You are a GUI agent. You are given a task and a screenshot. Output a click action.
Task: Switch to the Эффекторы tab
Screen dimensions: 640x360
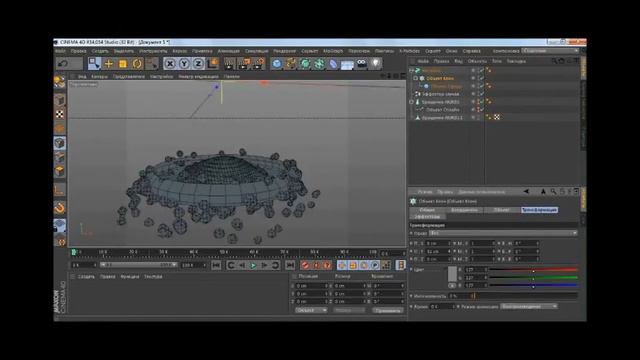click(427, 217)
